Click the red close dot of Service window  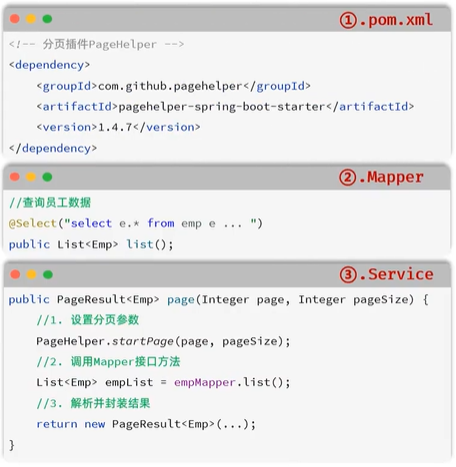pyautogui.click(x=15, y=274)
